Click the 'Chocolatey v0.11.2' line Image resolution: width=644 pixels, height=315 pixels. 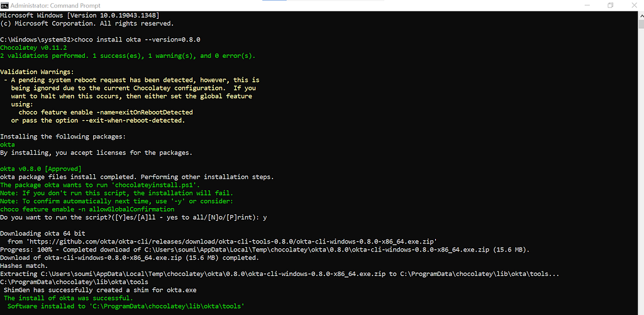click(x=33, y=48)
